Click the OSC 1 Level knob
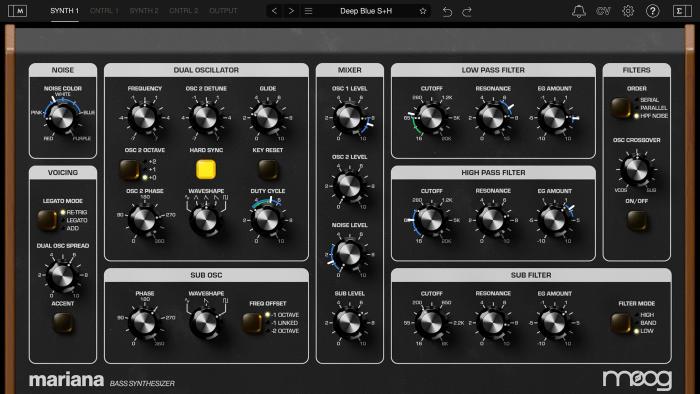700x394 pixels. (349, 118)
